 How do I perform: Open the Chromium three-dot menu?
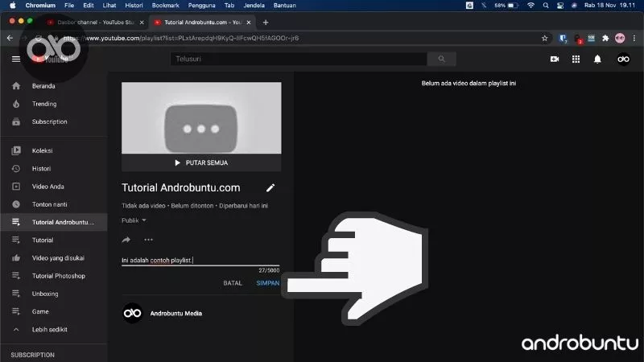click(634, 38)
